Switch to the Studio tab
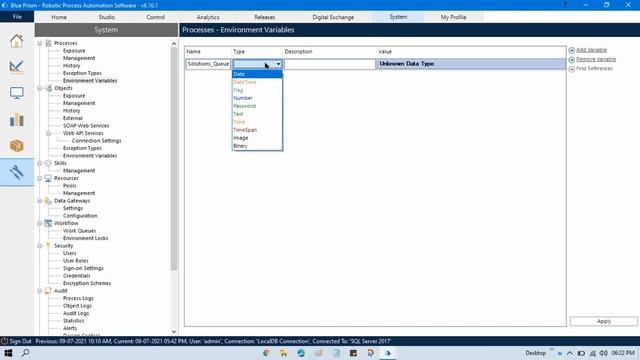This screenshot has width=640, height=360. 107,17
